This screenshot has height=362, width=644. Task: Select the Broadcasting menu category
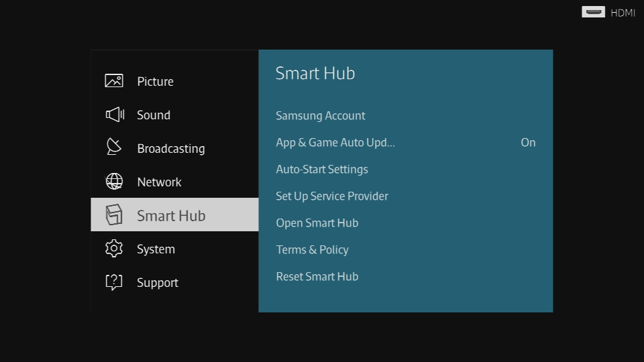click(174, 148)
